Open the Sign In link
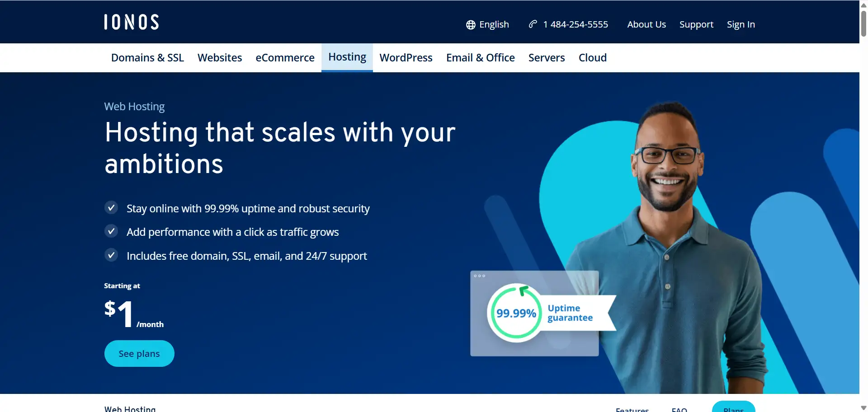 click(741, 24)
